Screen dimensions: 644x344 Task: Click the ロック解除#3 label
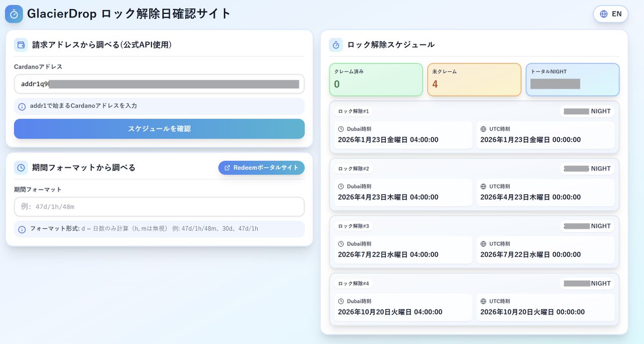click(353, 226)
